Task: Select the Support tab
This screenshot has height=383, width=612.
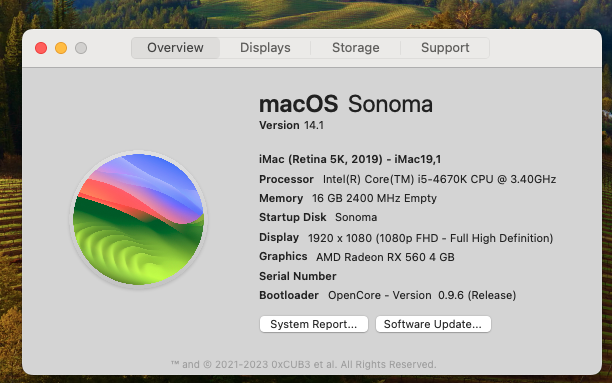Action: [x=445, y=48]
